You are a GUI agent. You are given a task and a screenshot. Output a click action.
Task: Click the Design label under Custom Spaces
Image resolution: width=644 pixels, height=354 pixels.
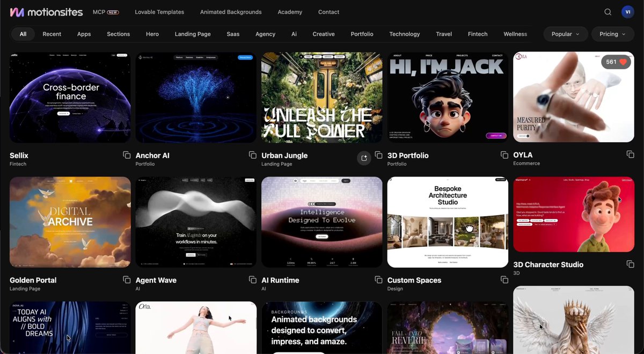(x=394, y=289)
